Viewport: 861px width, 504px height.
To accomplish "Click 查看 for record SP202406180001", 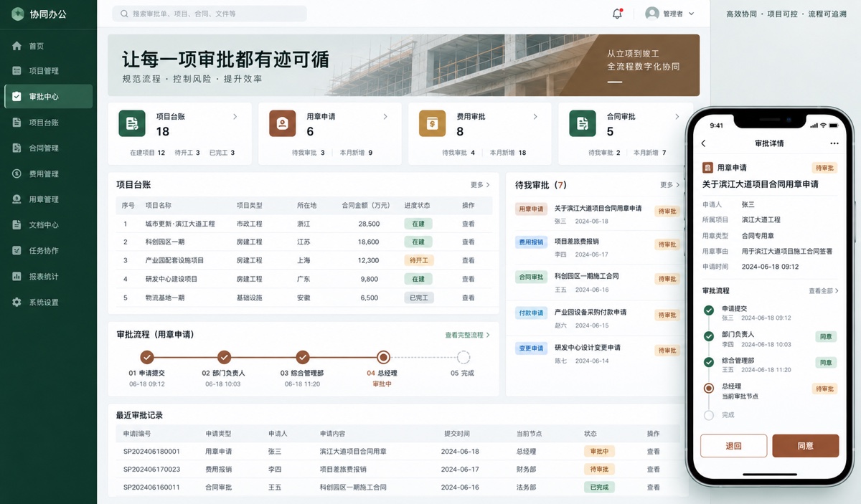I will (x=653, y=452).
